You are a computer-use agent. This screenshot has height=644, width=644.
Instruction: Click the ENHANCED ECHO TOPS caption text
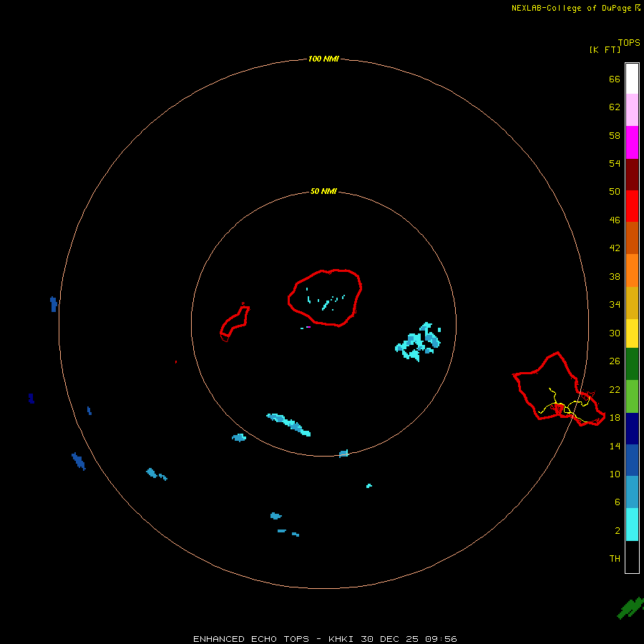[251, 639]
